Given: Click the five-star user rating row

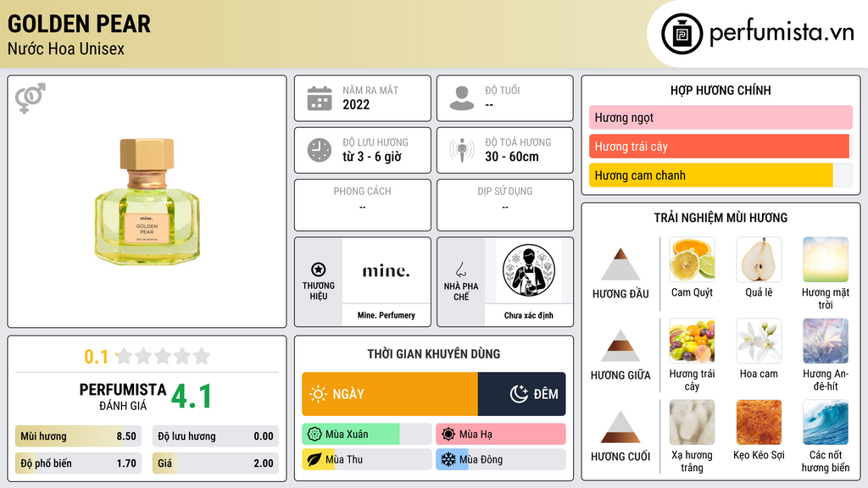Looking at the screenshot, I should (x=163, y=356).
